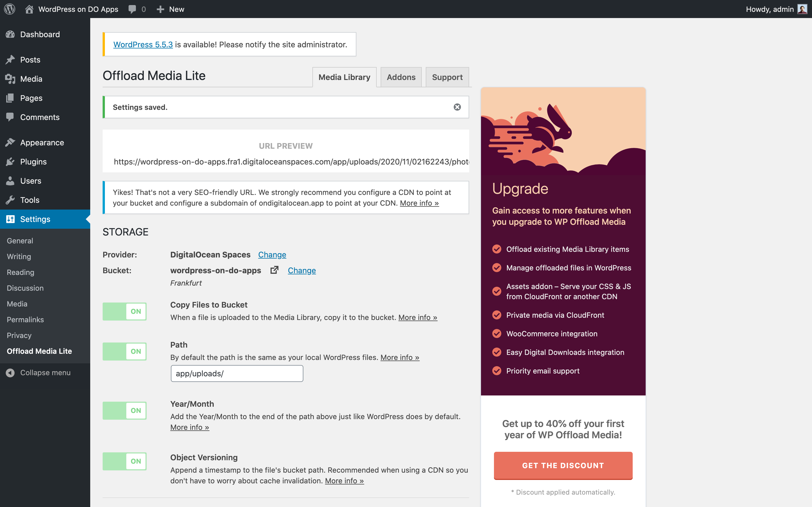
Task: Open the Tools menu
Action: point(30,200)
